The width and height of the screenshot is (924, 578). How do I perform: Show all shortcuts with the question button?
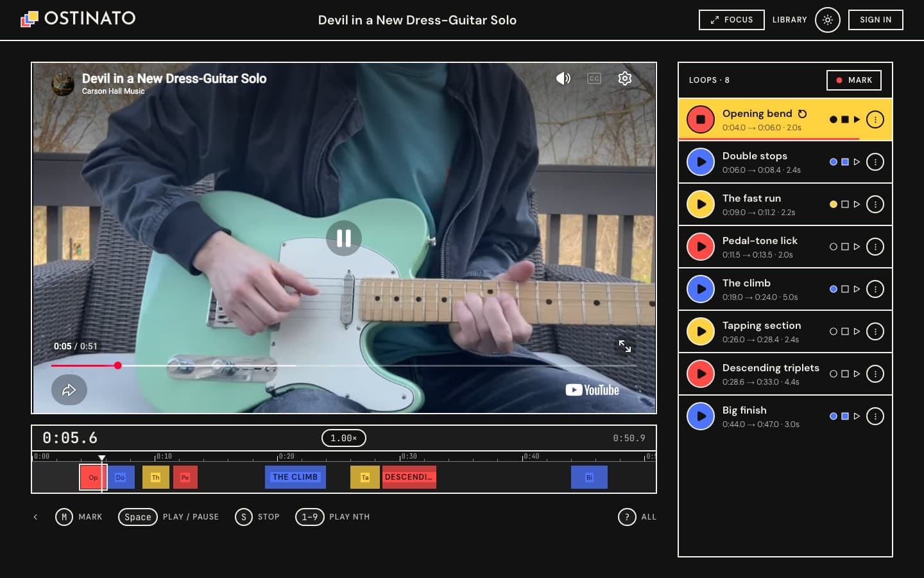coord(627,517)
